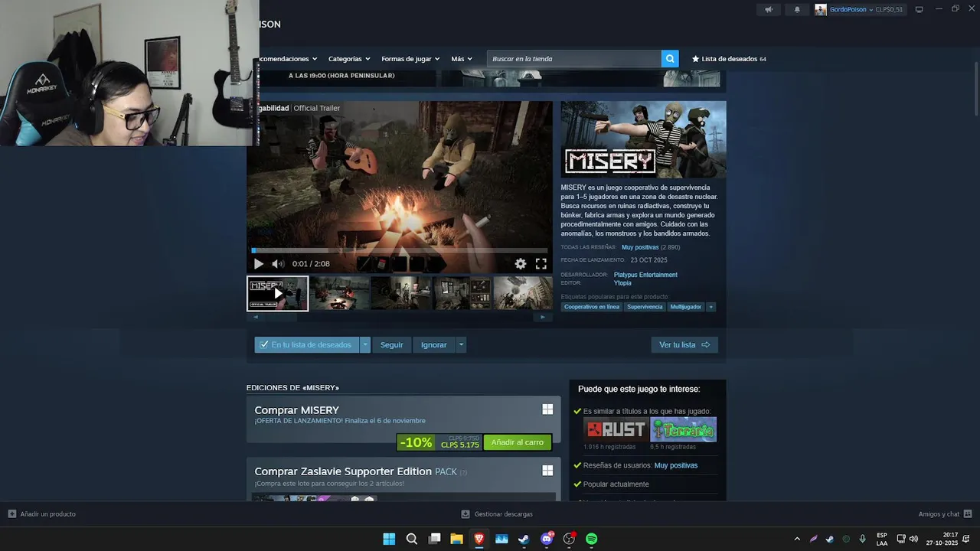
Task: Open the volume speaker tray icon
Action: pos(913,539)
